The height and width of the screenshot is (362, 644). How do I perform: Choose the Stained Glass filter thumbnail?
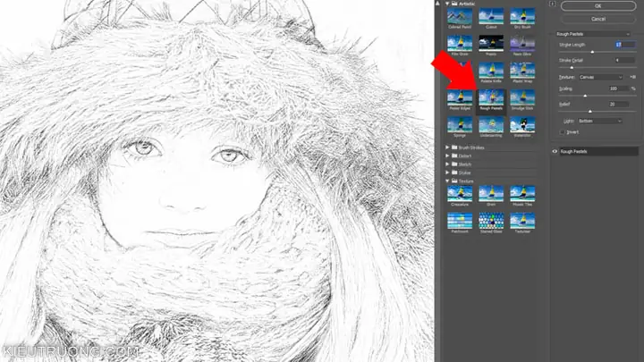coord(491,221)
